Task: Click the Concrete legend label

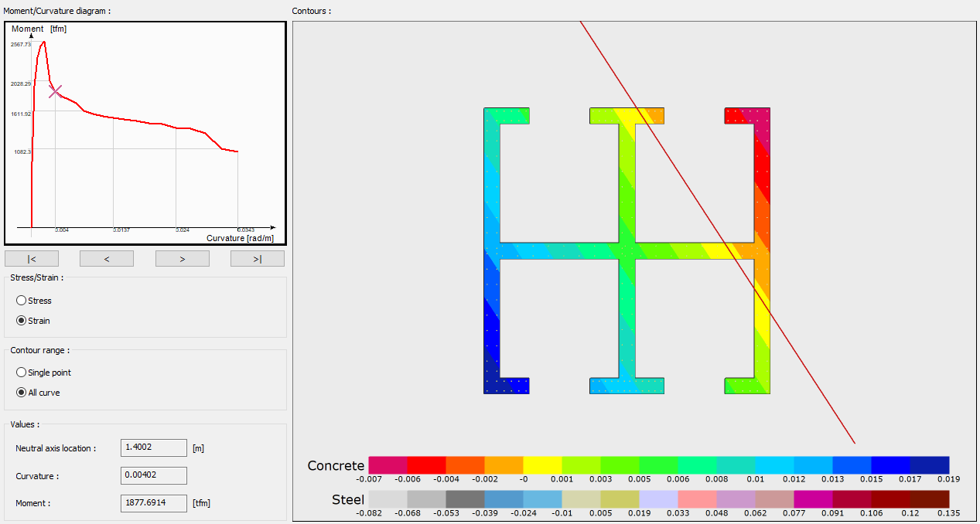Action: (336, 465)
